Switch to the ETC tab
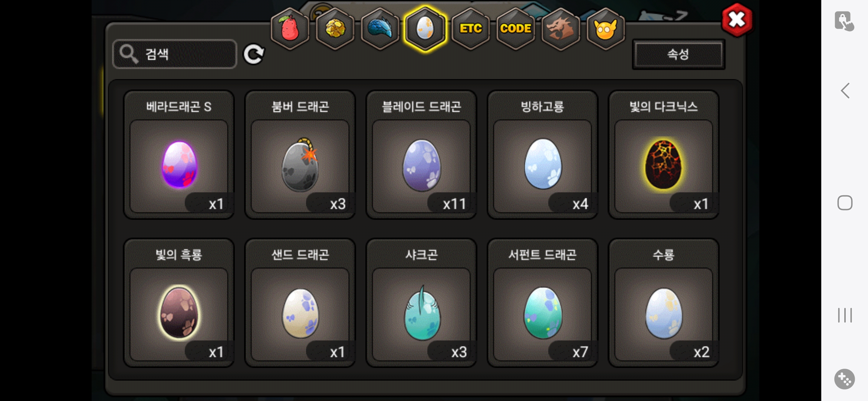This screenshot has height=401, width=868. point(470,29)
